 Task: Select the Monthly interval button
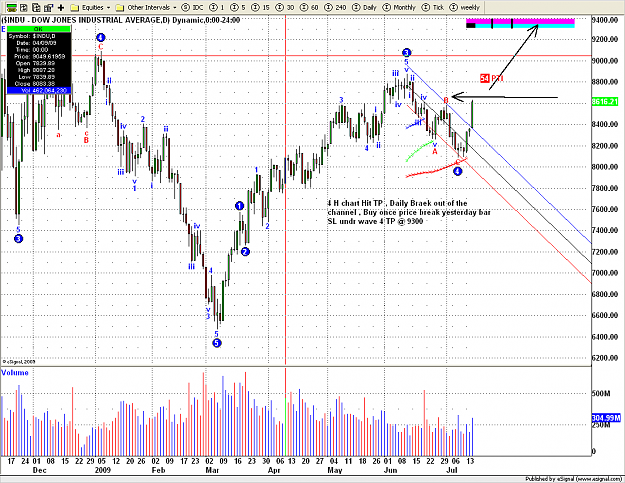(399, 7)
